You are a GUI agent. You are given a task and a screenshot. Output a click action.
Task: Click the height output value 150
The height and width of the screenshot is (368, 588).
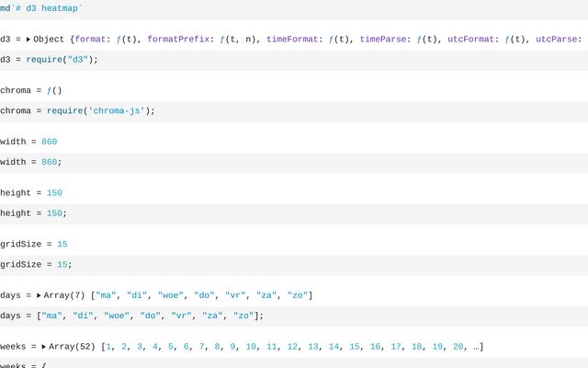point(54,193)
